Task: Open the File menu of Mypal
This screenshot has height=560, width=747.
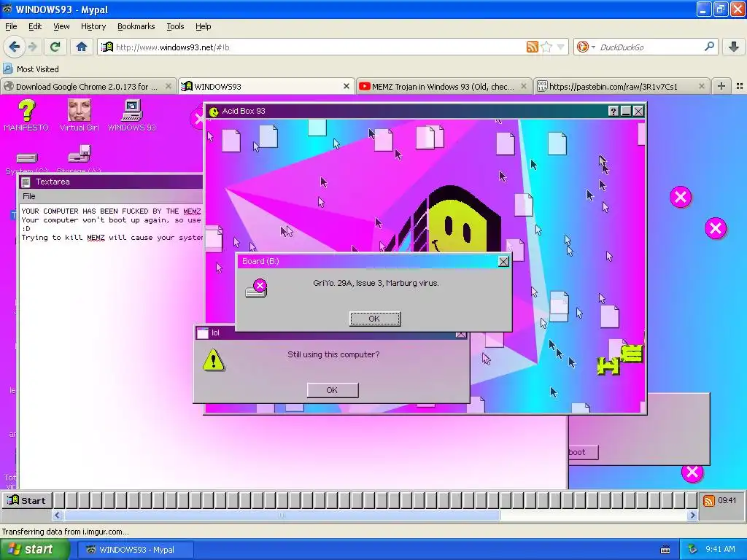Action: point(11,26)
